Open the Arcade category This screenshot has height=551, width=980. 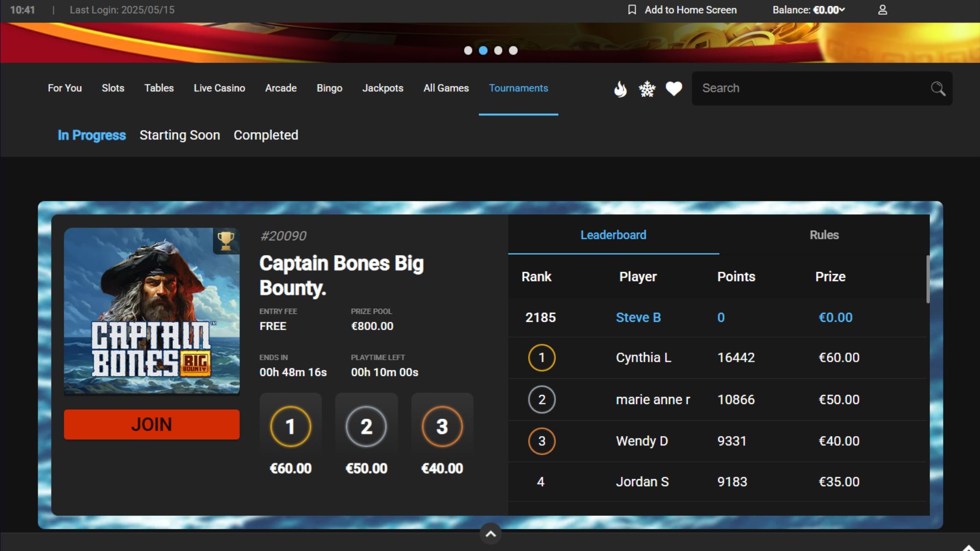[281, 88]
